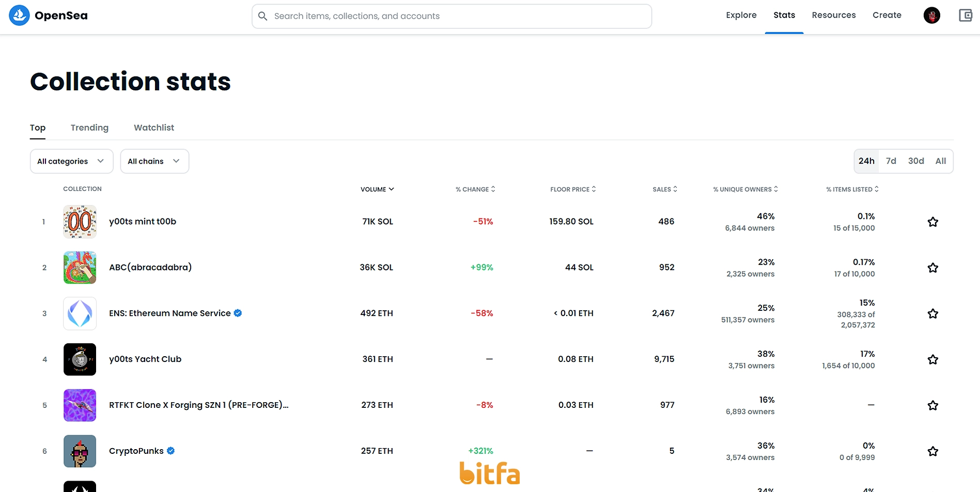The image size is (980, 492).
Task: Star the ABC(abracadabra) collection
Action: point(932,268)
